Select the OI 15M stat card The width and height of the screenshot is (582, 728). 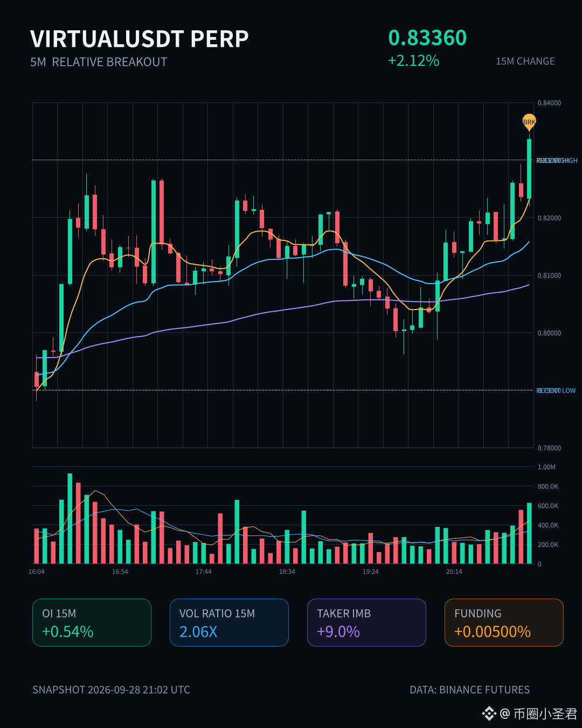[x=92, y=622]
